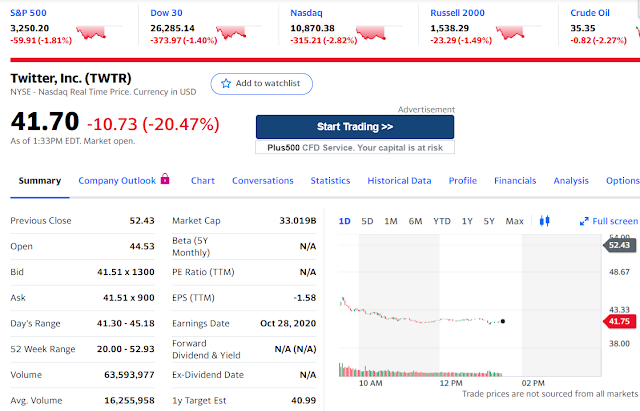Image resolution: width=640 pixels, height=411 pixels.
Task: Open the Nasdaq index link
Action: 306,13
